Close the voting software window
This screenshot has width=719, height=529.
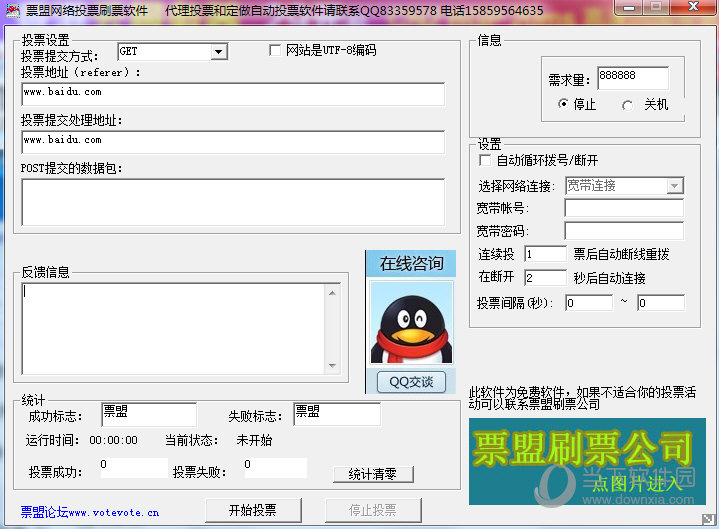pyautogui.click(x=693, y=7)
